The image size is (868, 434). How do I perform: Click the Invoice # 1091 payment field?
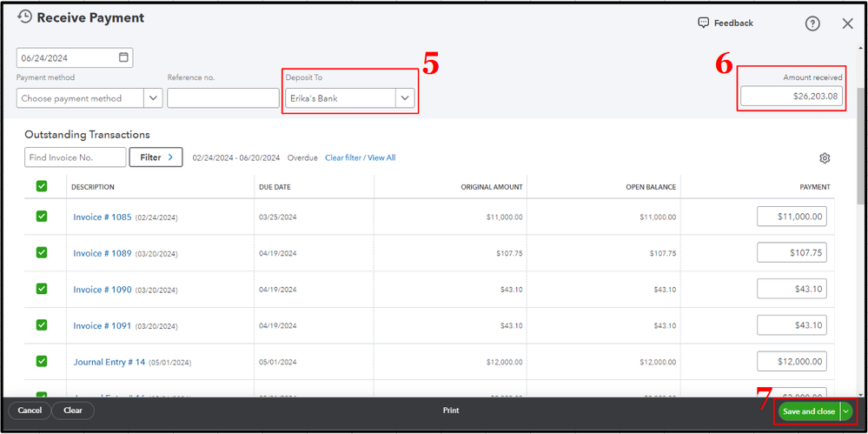click(x=792, y=324)
